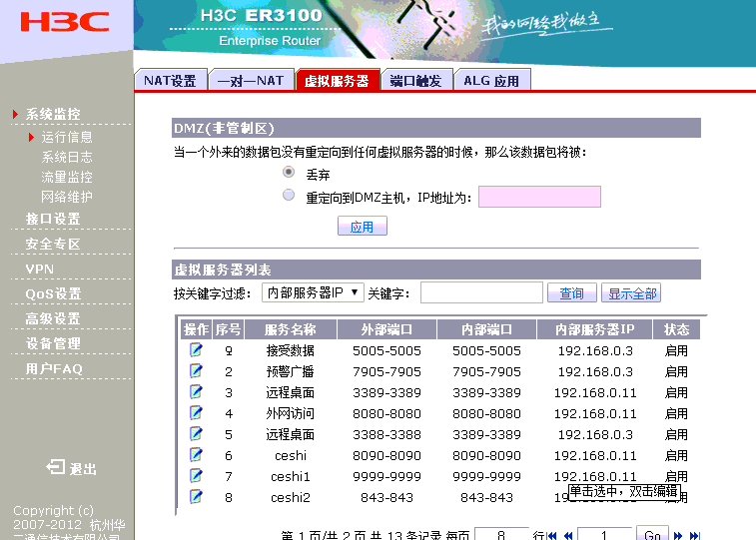Click the 退出 logout icon
Viewport: 756px width, 540px height.
pos(56,467)
